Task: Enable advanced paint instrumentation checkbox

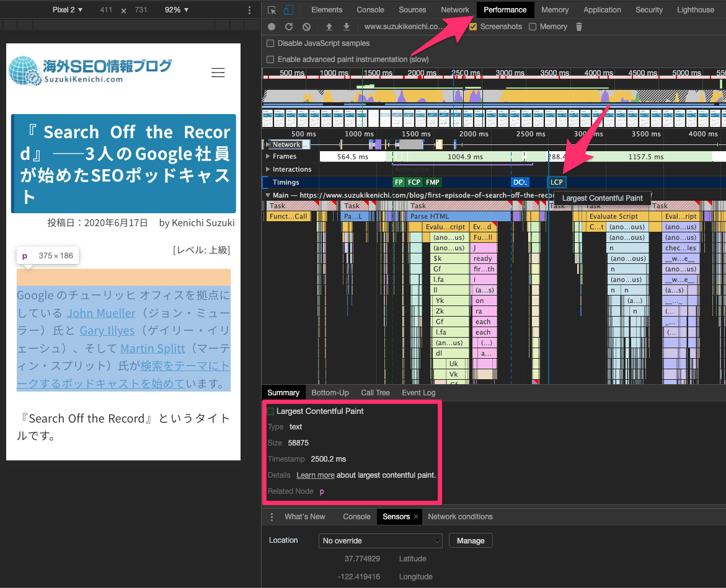Action: pos(270,59)
